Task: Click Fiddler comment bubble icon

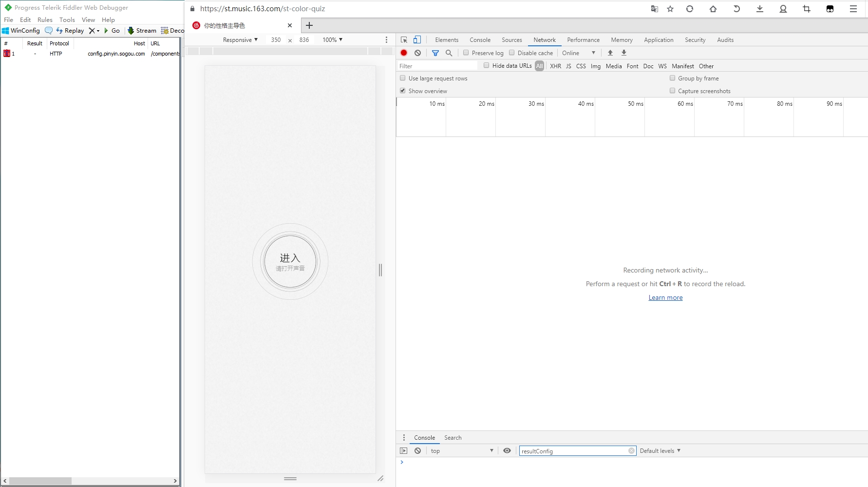Action: [x=49, y=30]
